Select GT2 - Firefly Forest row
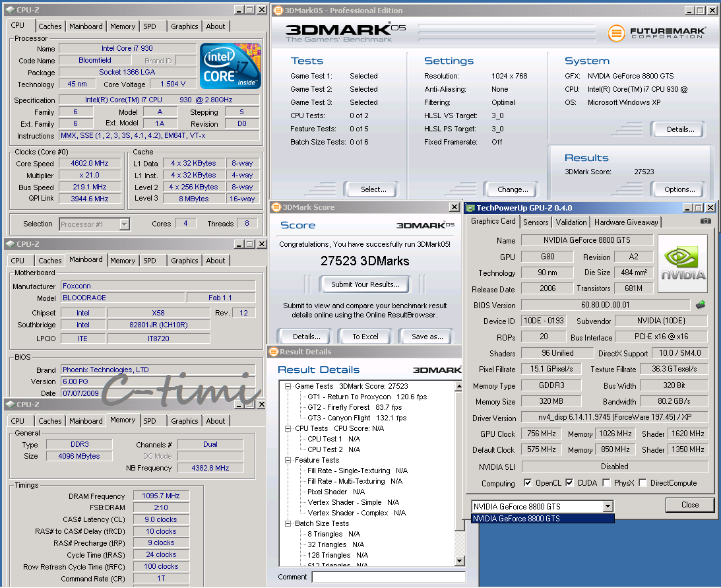Screen dimensions: 721x588 (x=354, y=407)
